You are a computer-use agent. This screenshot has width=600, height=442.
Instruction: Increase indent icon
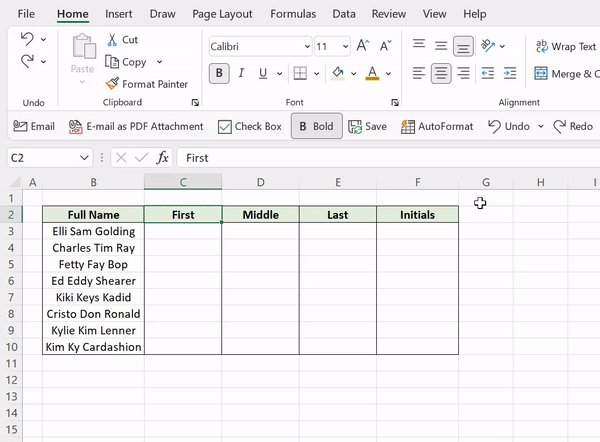tap(510, 73)
